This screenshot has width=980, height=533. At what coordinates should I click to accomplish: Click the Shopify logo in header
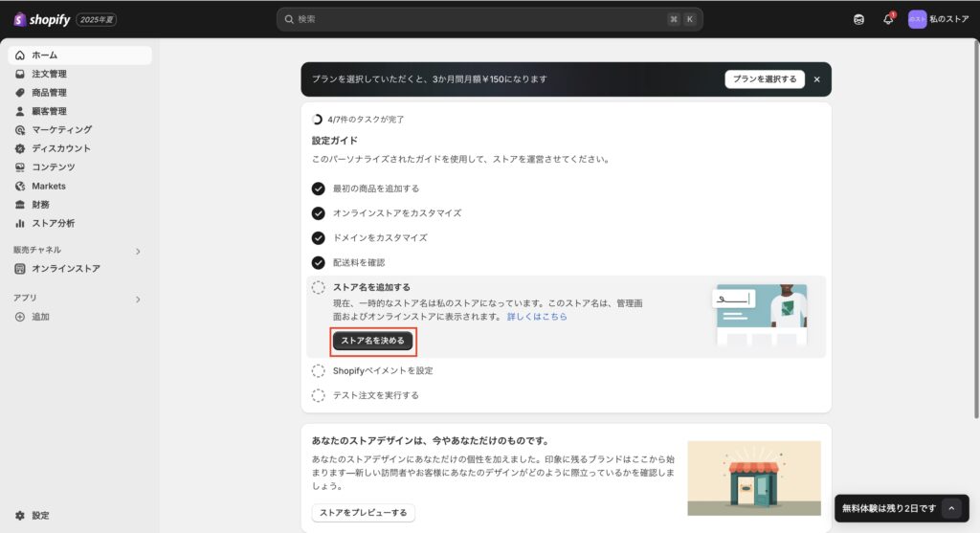point(42,19)
